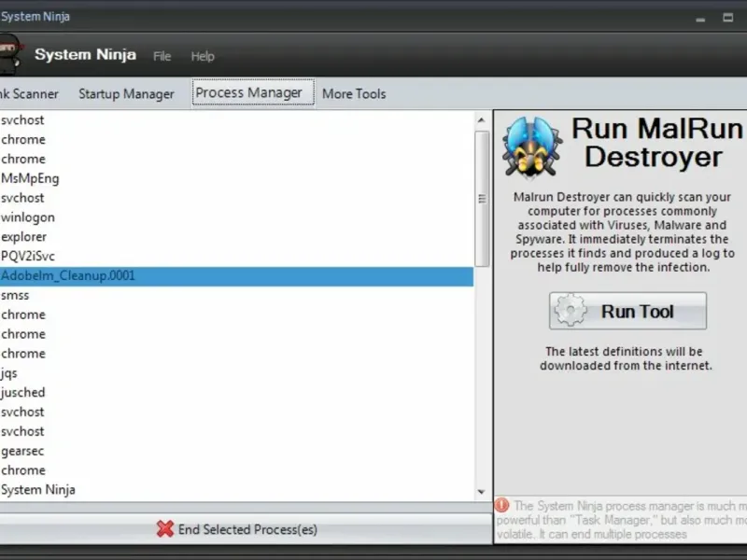
Task: Select the PQV2iSvc process
Action: coord(236,257)
